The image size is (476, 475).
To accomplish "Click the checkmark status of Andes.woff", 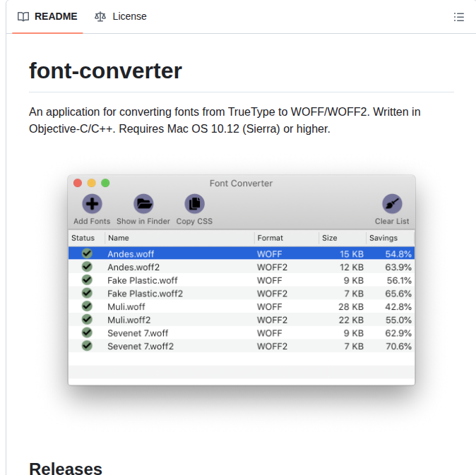I will pyautogui.click(x=87, y=253).
